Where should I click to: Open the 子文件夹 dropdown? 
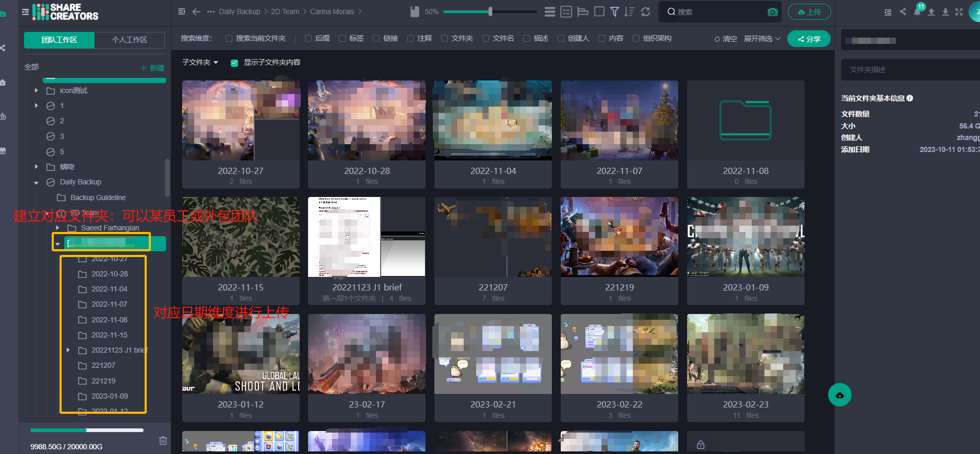[x=200, y=62]
